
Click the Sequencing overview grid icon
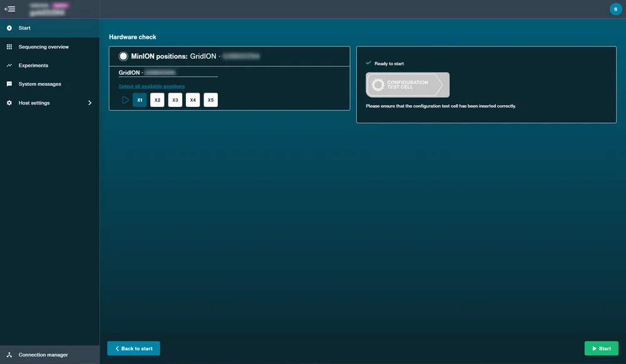pyautogui.click(x=9, y=47)
